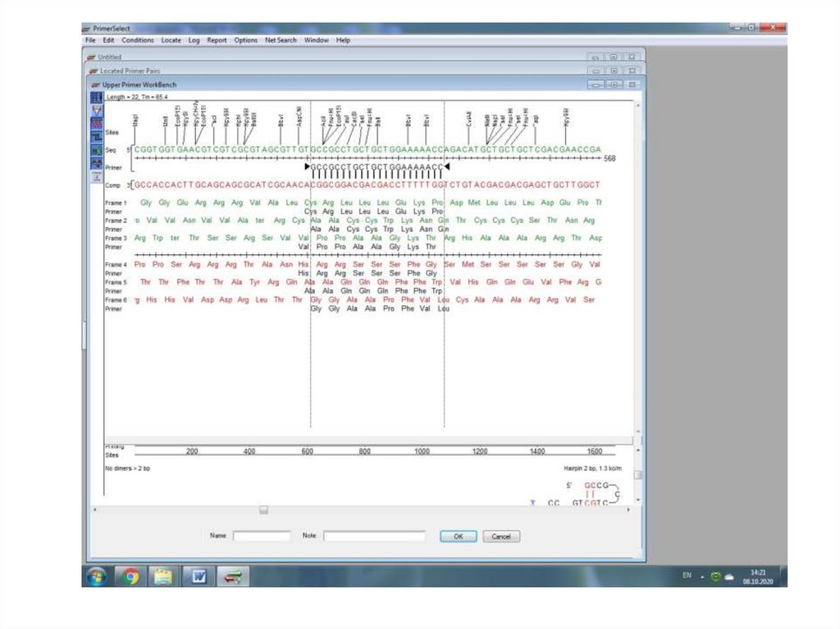The image size is (840, 629).
Task: Click the 'Comp' row label
Action: (x=112, y=185)
